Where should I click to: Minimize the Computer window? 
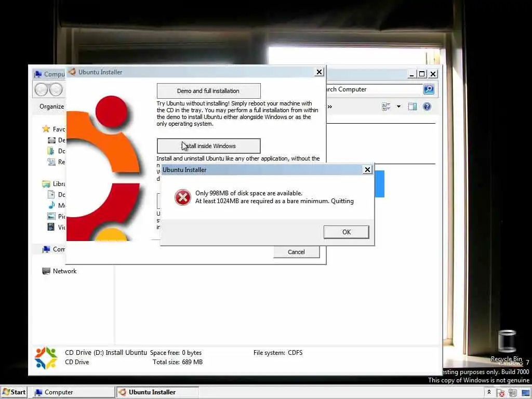(x=411, y=74)
